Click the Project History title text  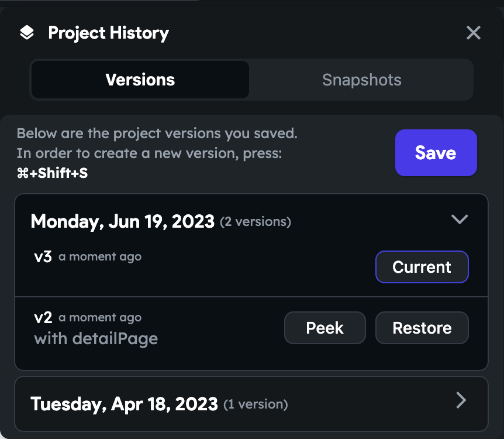pyautogui.click(x=108, y=33)
